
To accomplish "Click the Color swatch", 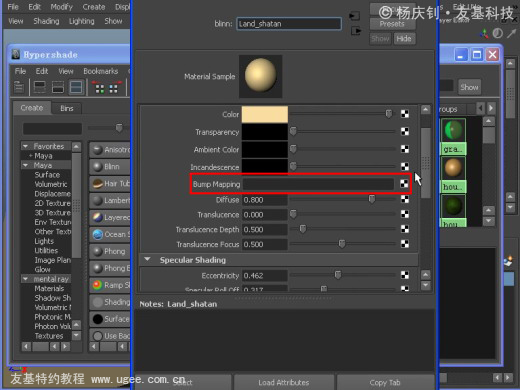I will pyautogui.click(x=265, y=114).
